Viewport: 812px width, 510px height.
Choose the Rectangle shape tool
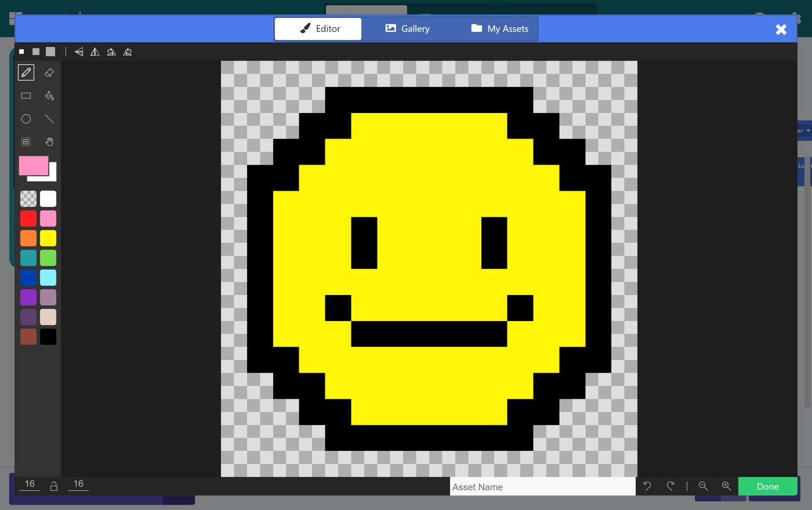(26, 96)
